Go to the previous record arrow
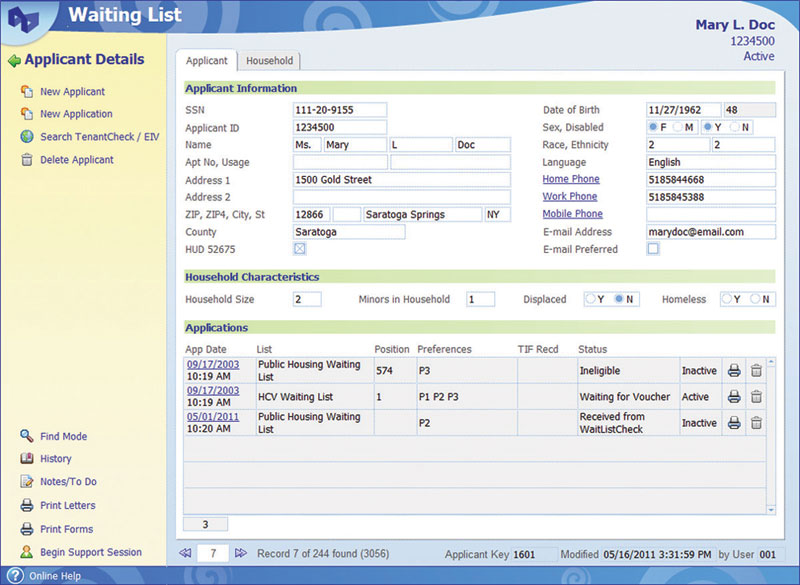Screen dimensions: 800x585 pyautogui.click(x=184, y=553)
